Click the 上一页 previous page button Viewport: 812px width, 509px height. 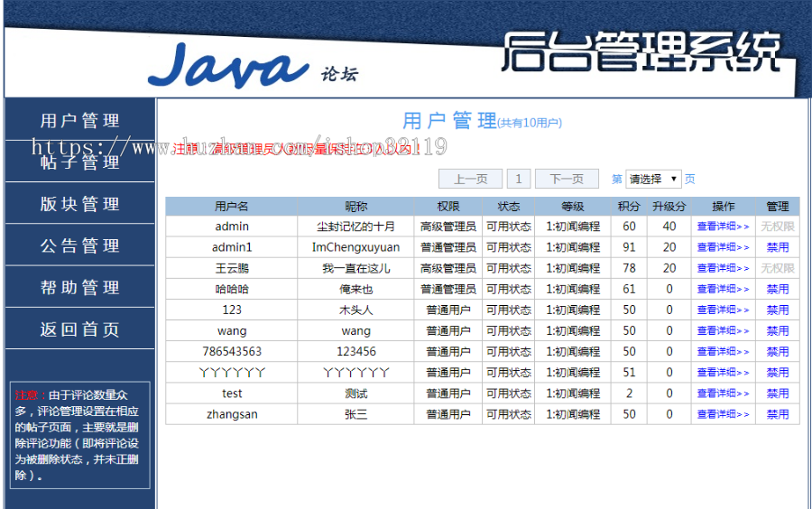click(x=470, y=180)
